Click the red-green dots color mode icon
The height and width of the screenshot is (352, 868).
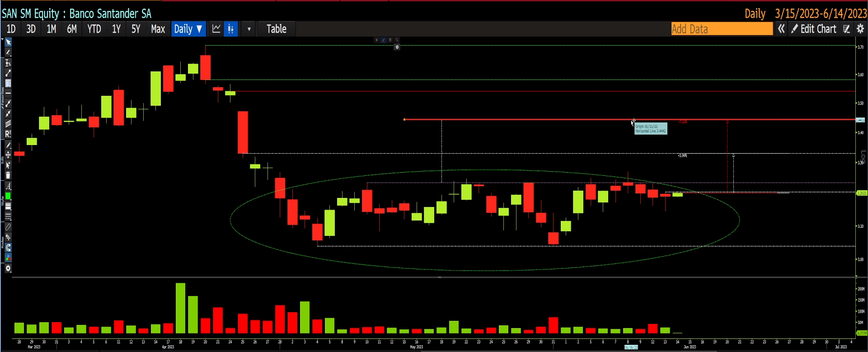8,258
